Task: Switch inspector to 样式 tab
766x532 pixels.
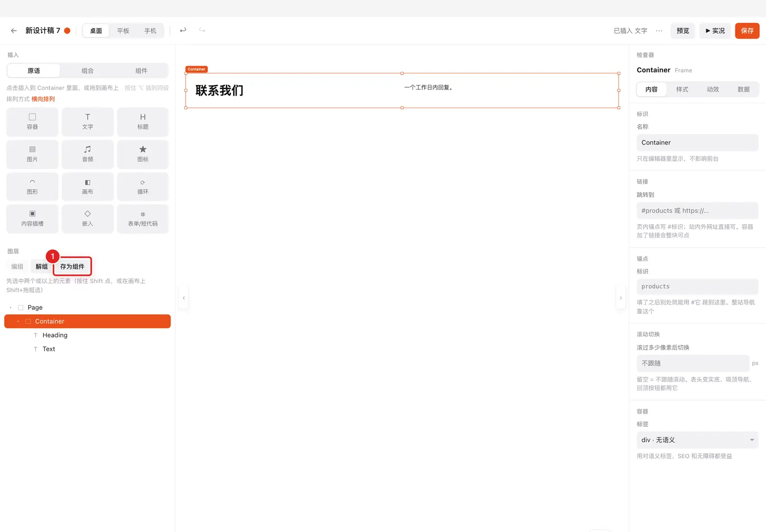Action: pos(682,90)
